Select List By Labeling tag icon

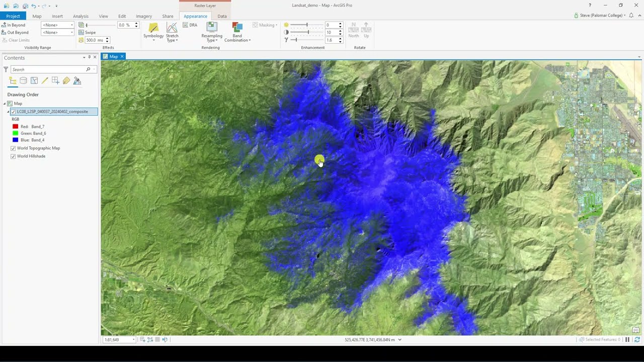[x=66, y=80]
